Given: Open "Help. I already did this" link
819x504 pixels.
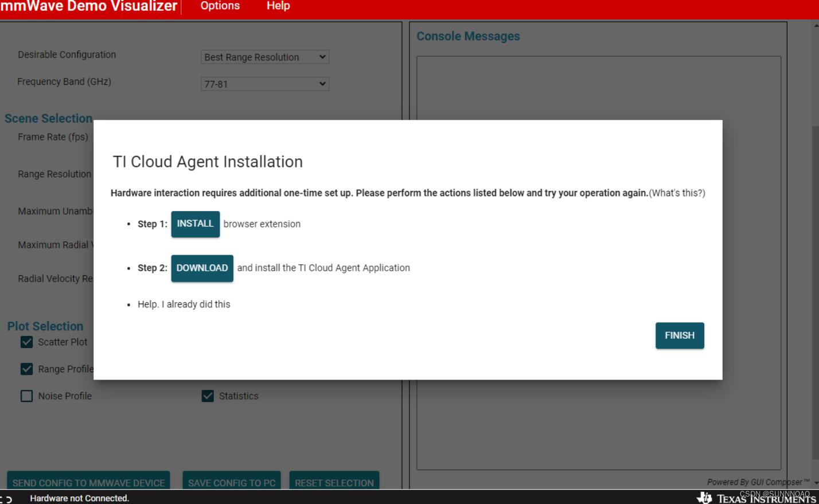Looking at the screenshot, I should [x=184, y=304].
